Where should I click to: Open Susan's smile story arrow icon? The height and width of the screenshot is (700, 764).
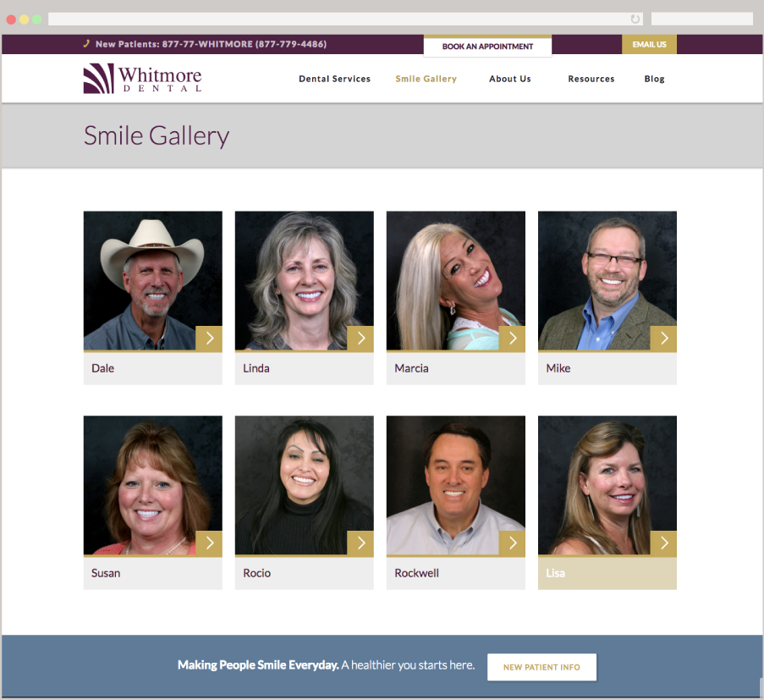tap(209, 543)
